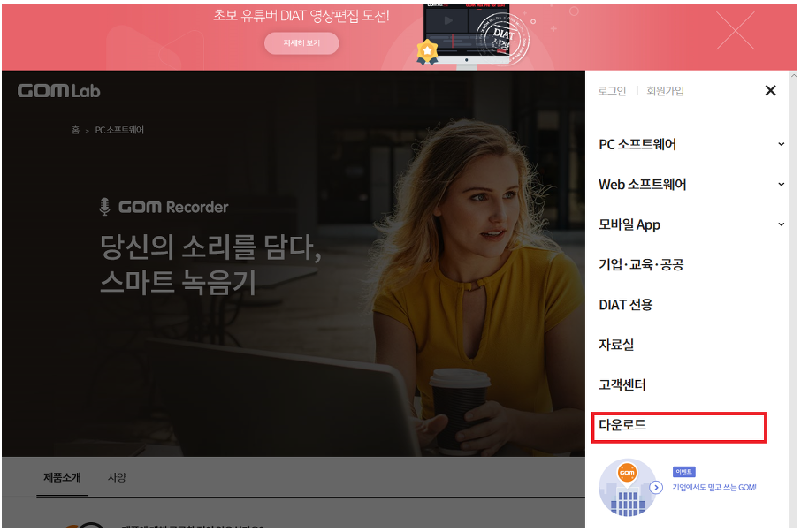Click the up arrow of the page scrollbar
This screenshot has height=532, width=801.
(x=793, y=76)
